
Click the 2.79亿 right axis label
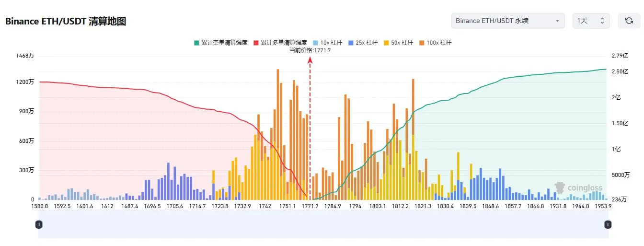tap(620, 56)
